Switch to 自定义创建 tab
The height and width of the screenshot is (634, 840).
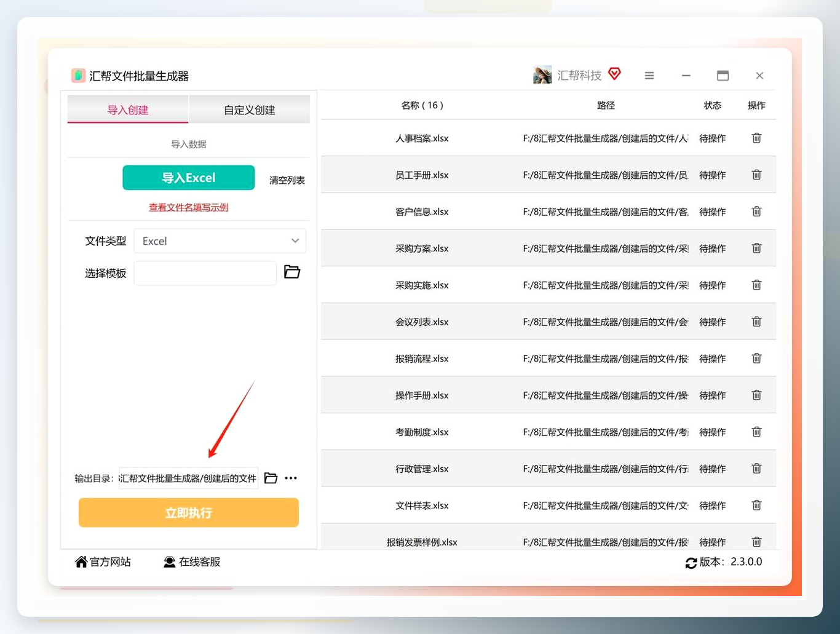tap(250, 109)
